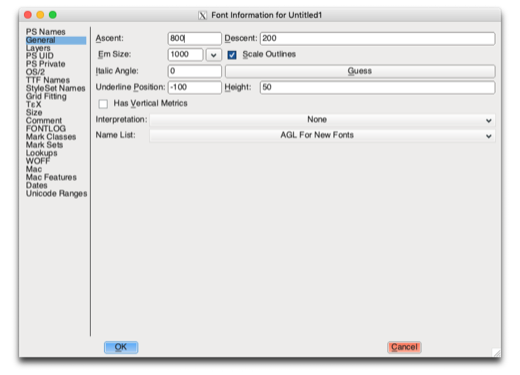Open the PS Names section
Viewport: 520px width, 375px height.
[46, 32]
